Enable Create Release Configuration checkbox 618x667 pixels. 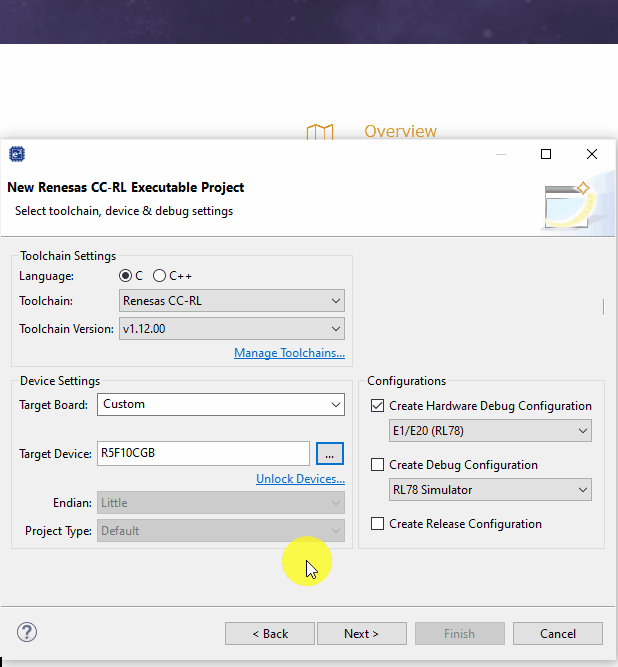tap(377, 524)
